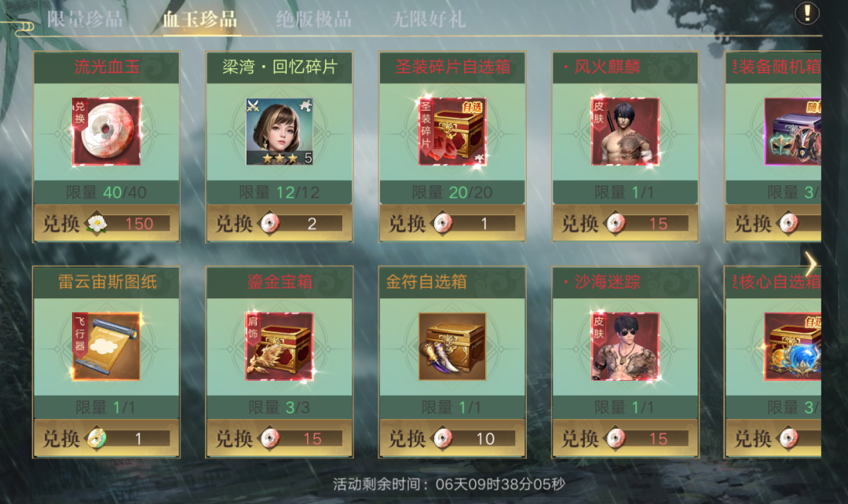Tap the 流光血玉 jade disc item icon

click(107, 131)
